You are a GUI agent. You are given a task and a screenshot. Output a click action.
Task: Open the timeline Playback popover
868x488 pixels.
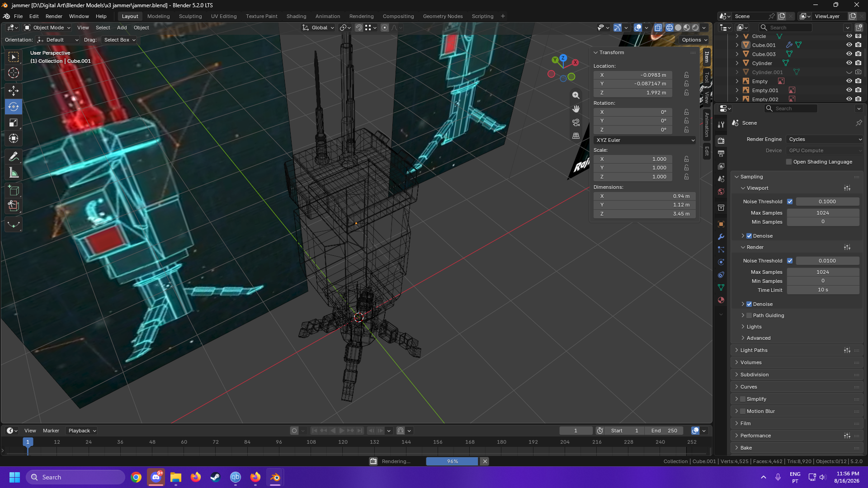point(82,431)
